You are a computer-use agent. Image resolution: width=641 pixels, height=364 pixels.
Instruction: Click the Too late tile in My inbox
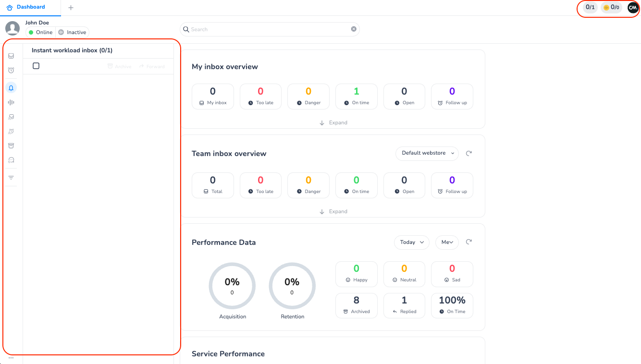(260, 96)
